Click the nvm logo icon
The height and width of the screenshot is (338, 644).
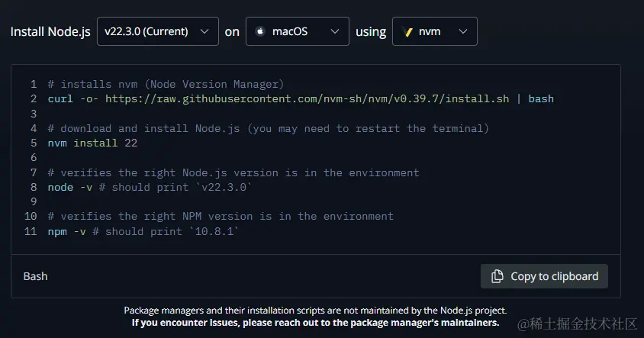pyautogui.click(x=407, y=32)
